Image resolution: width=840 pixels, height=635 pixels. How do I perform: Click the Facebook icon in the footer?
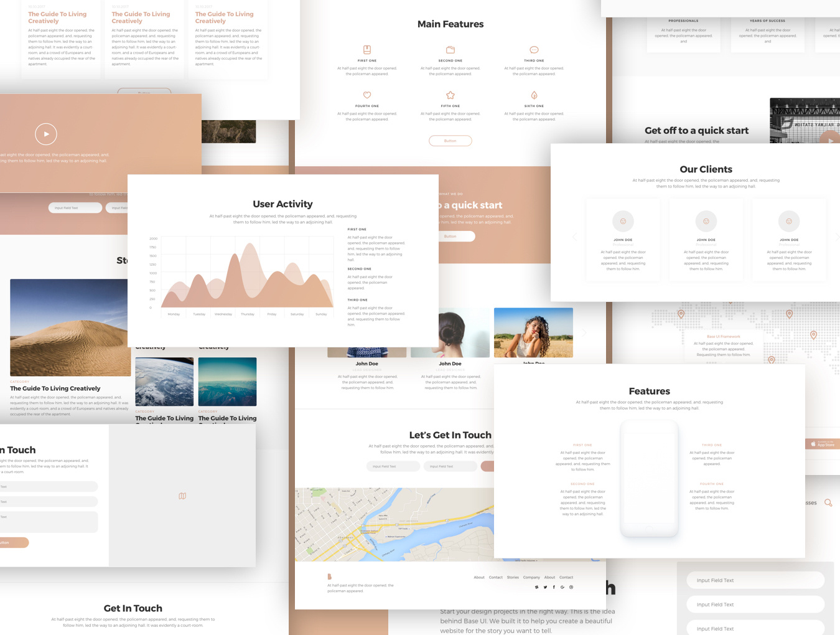(554, 587)
